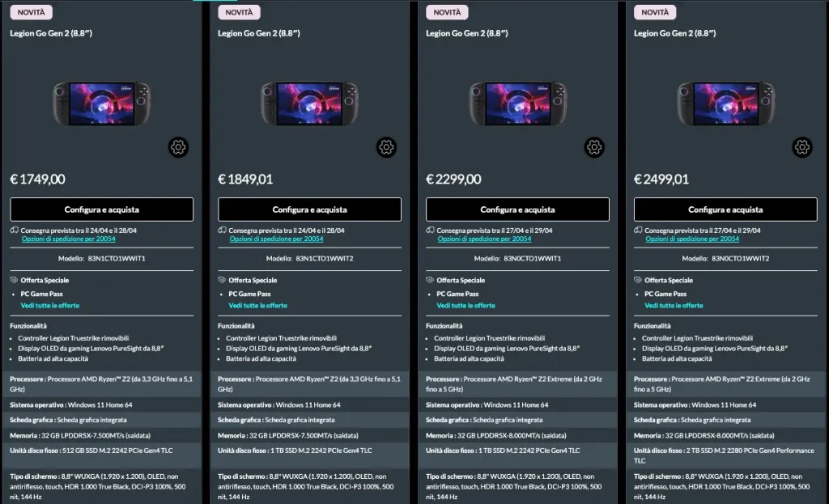View all offers for the €2299,00 model
829x504 pixels.
pyautogui.click(x=466, y=306)
